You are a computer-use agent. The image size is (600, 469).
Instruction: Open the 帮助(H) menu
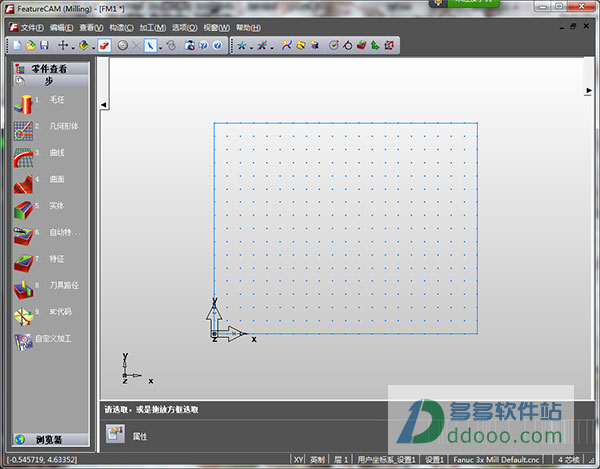248,28
